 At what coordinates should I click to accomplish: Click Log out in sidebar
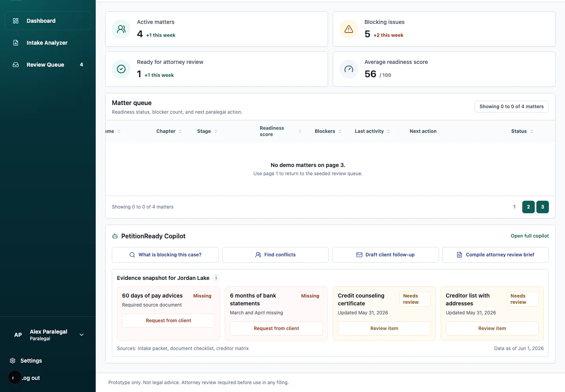(31, 378)
